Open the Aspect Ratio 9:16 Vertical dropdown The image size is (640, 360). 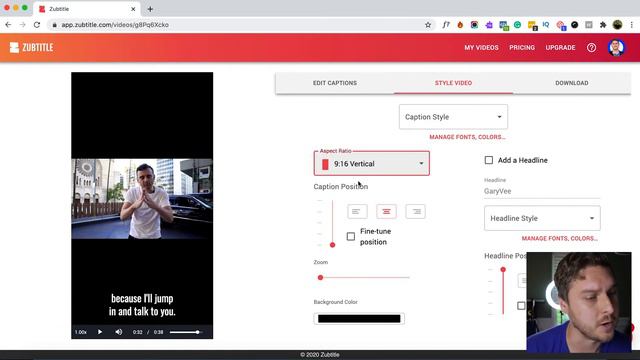click(371, 164)
